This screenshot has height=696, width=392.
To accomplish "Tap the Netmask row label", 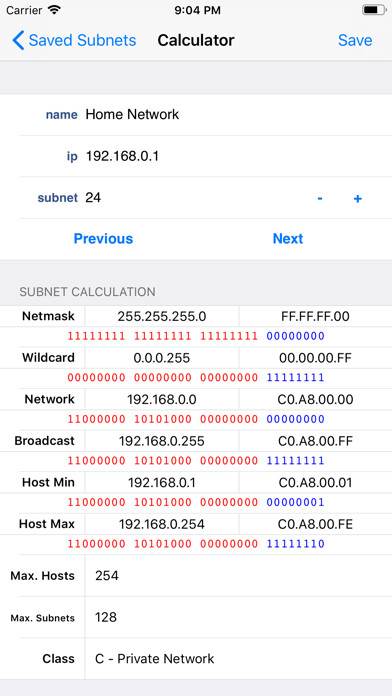I will coord(48,316).
